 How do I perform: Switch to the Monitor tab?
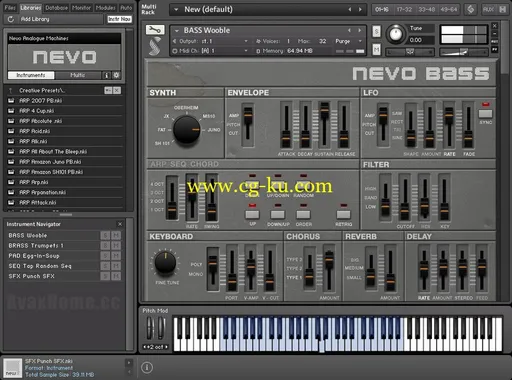81,8
